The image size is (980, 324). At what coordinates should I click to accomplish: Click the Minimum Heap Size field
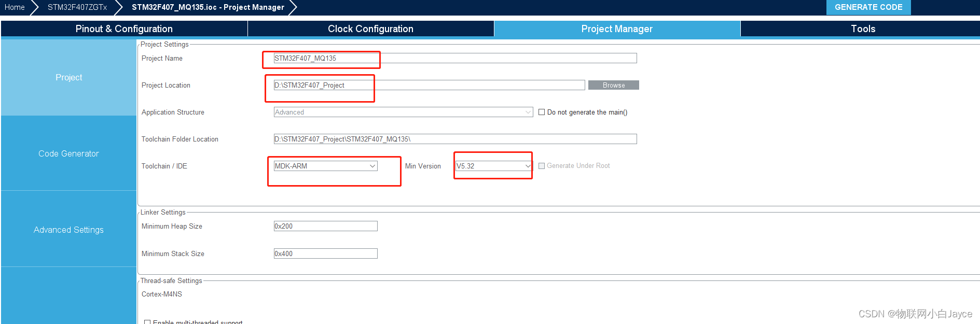(x=325, y=226)
